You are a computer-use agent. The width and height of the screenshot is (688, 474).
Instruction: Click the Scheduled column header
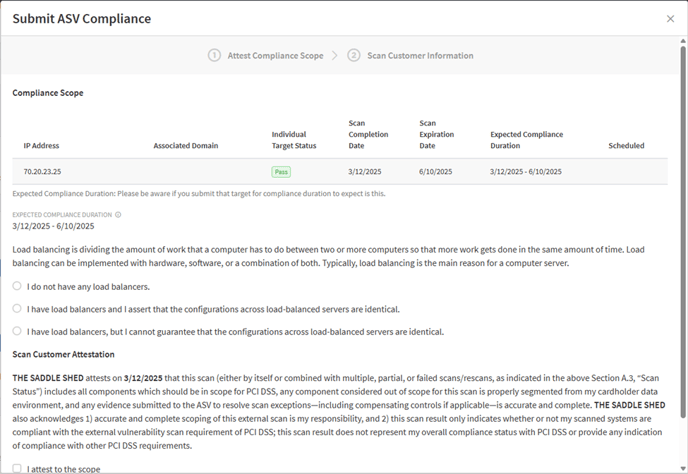tap(626, 146)
